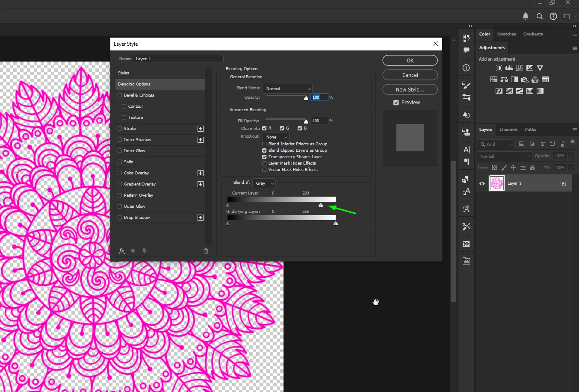Toggle Layer 1 visibility eye
This screenshot has height=392, width=579.
tap(482, 183)
